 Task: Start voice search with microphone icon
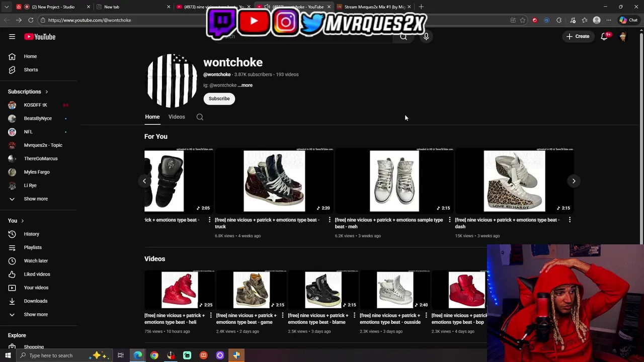(x=426, y=36)
